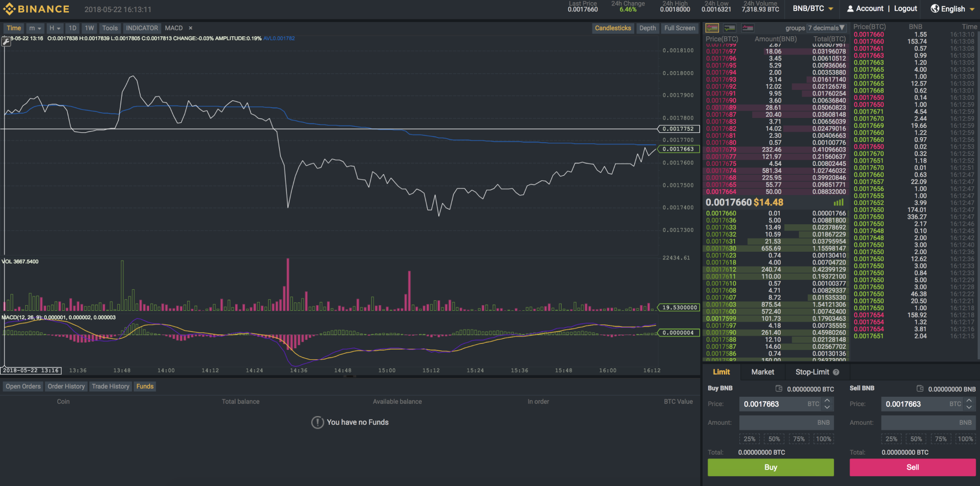980x486 pixels.
Task: Set Sell amount to 25%
Action: (891, 439)
